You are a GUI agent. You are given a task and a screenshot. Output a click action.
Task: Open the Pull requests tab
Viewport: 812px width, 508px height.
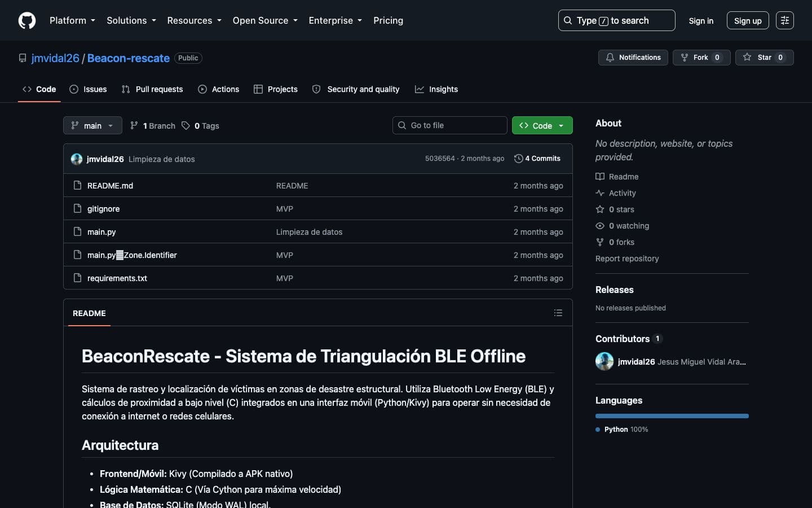pos(152,89)
